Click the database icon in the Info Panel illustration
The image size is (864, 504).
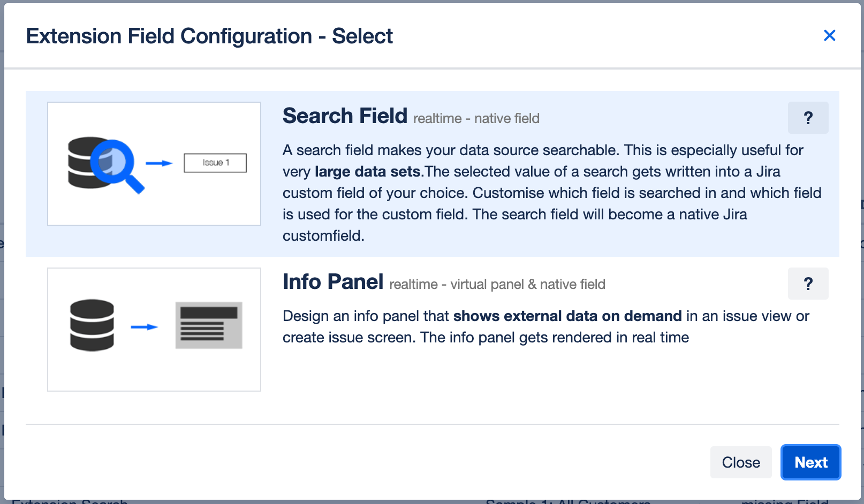pyautogui.click(x=92, y=325)
